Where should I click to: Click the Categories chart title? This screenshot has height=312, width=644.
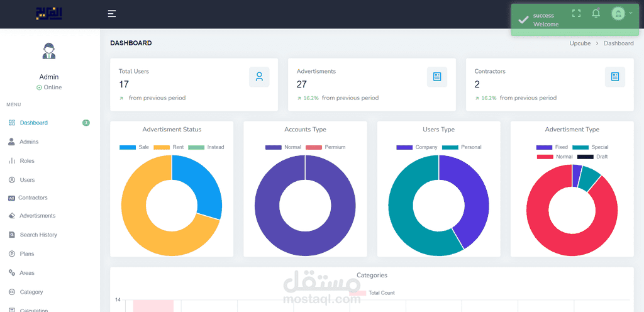372,275
